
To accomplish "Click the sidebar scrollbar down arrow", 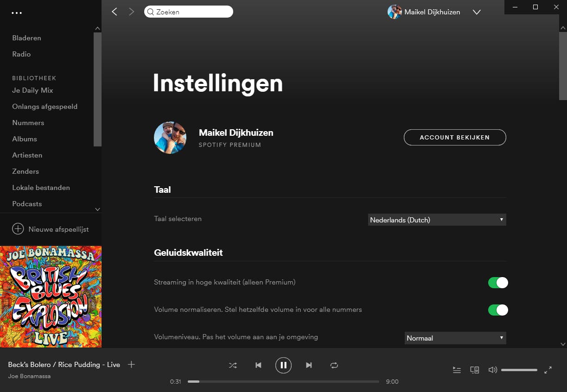I will click(97, 209).
